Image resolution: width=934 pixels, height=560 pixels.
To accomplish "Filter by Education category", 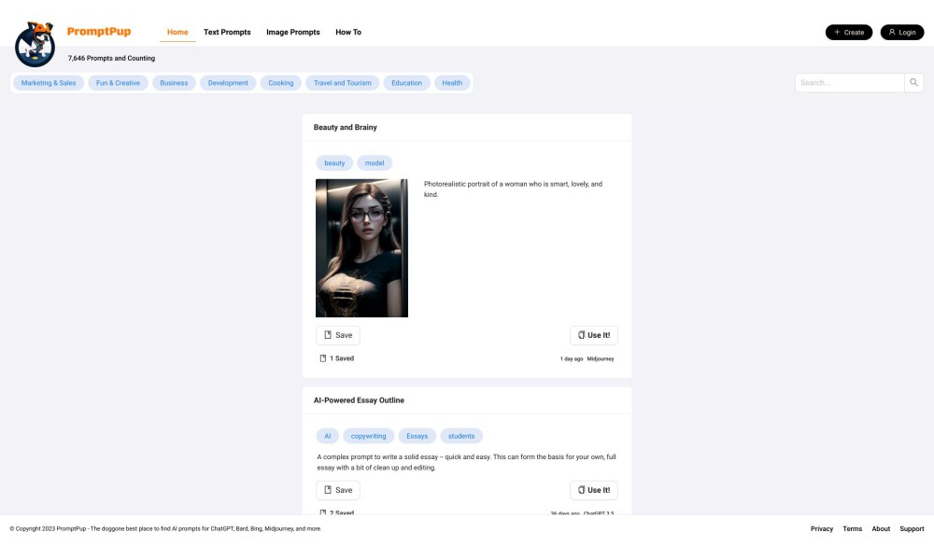I will pos(407,83).
